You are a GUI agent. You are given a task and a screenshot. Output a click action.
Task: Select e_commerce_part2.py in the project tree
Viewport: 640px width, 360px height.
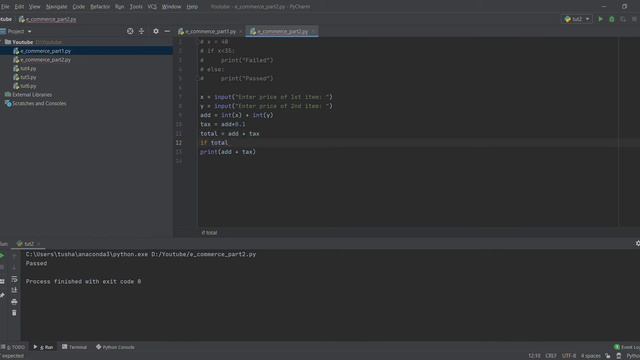click(x=45, y=60)
